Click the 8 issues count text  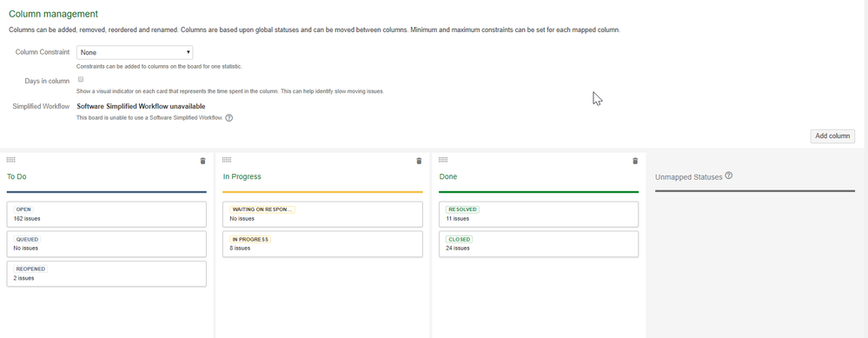tap(241, 249)
